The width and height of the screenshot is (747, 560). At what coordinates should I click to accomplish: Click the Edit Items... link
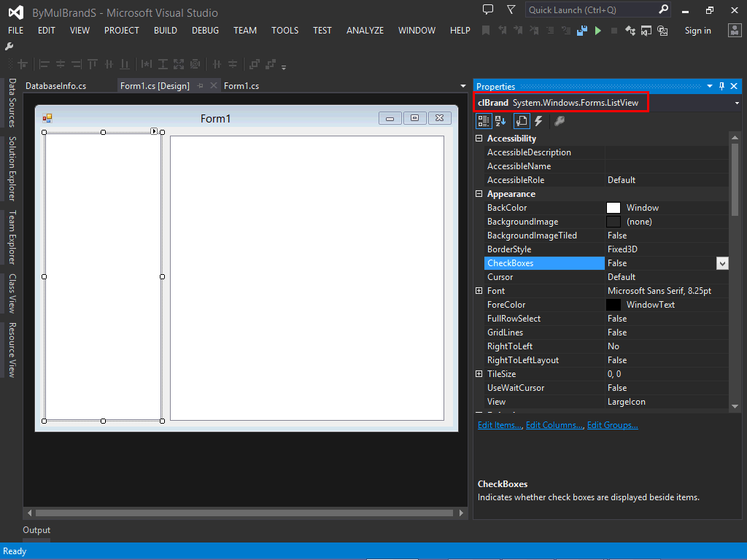pyautogui.click(x=500, y=425)
